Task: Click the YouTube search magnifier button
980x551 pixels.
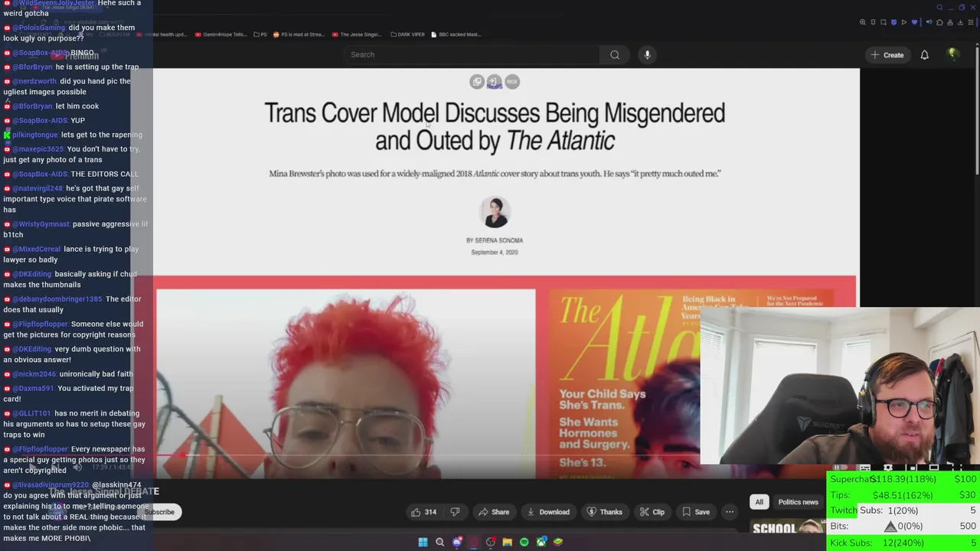Action: (x=615, y=54)
